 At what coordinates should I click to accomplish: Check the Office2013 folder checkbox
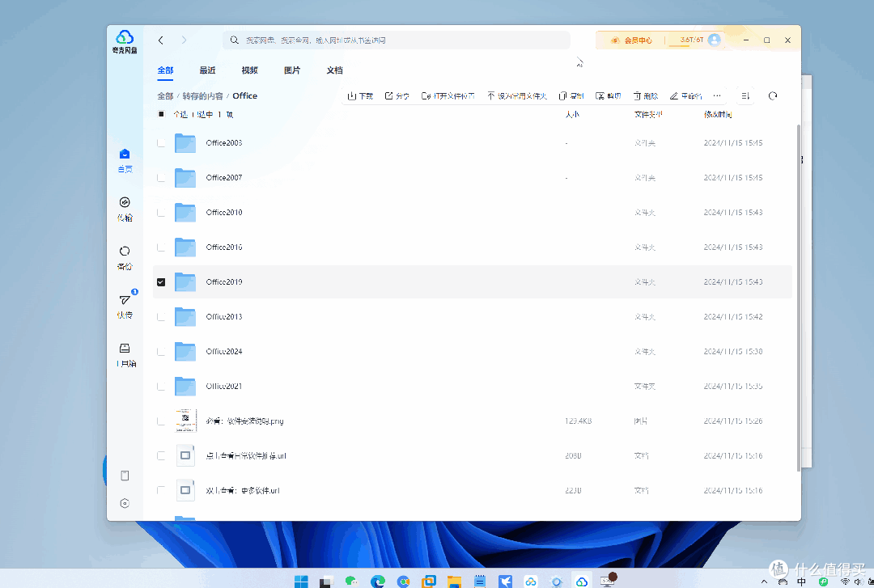point(161,316)
